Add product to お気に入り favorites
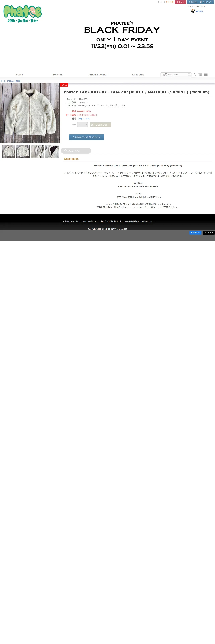 [76, 151]
